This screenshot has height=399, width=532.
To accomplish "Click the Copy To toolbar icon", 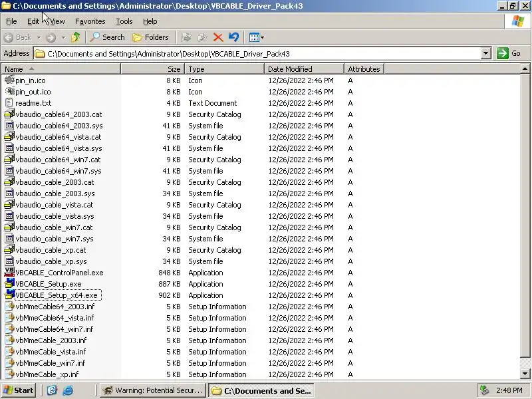I will tap(202, 37).
